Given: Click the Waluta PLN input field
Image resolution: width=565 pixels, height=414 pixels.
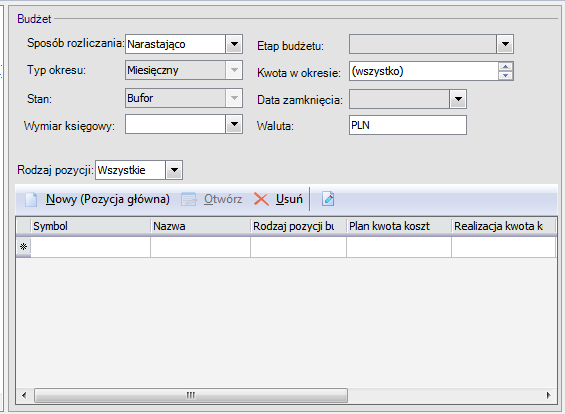Looking at the screenshot, I should 408,125.
